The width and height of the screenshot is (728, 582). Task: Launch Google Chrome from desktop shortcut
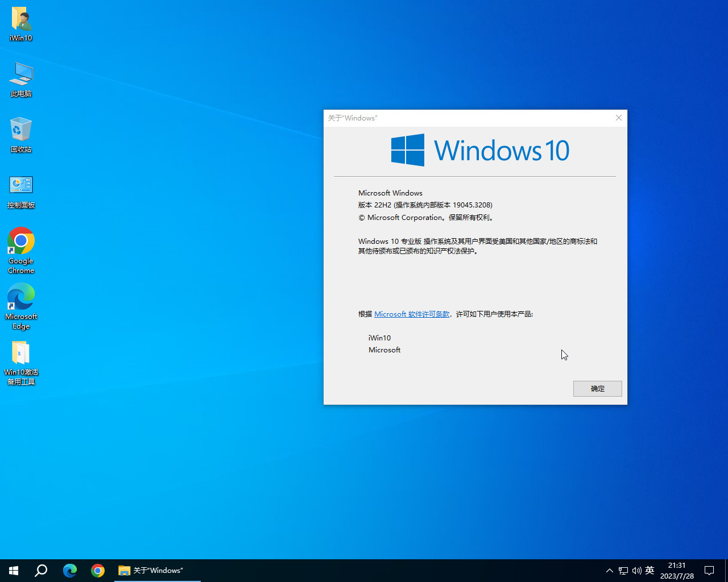(x=21, y=251)
